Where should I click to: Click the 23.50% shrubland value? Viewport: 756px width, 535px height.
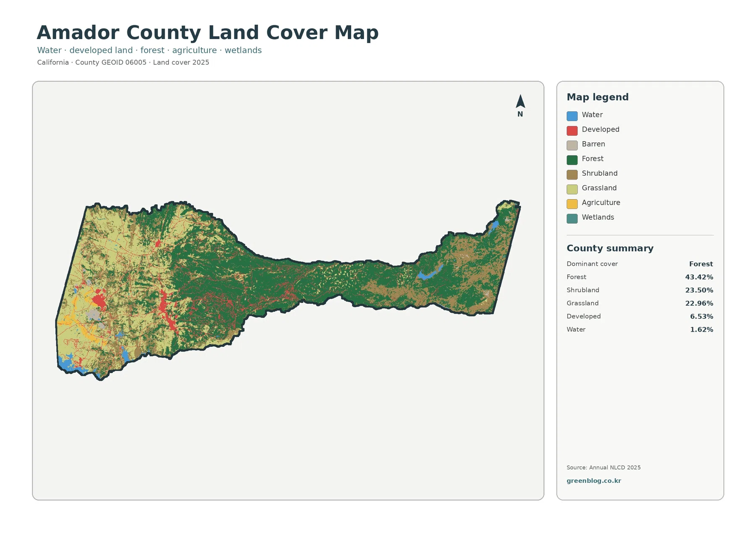pos(699,290)
